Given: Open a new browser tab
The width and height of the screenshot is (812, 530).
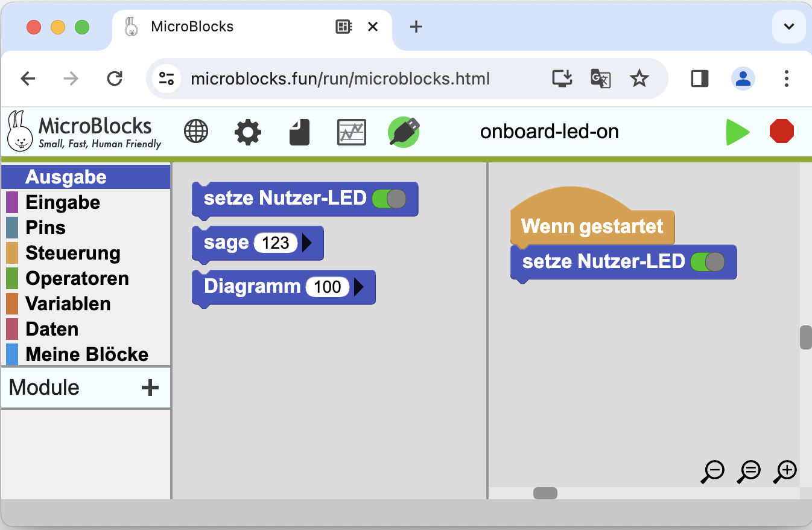Looking at the screenshot, I should 416,27.
